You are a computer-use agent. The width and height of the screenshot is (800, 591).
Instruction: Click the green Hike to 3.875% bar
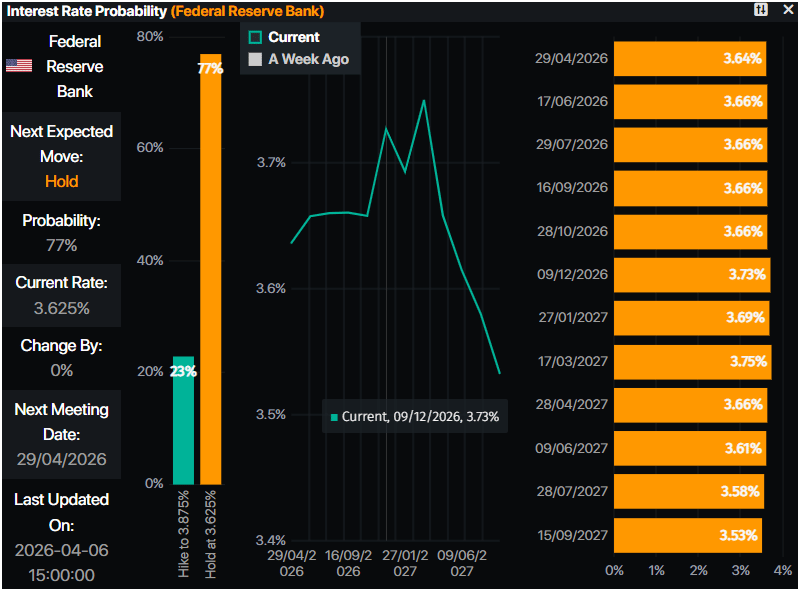[x=183, y=420]
